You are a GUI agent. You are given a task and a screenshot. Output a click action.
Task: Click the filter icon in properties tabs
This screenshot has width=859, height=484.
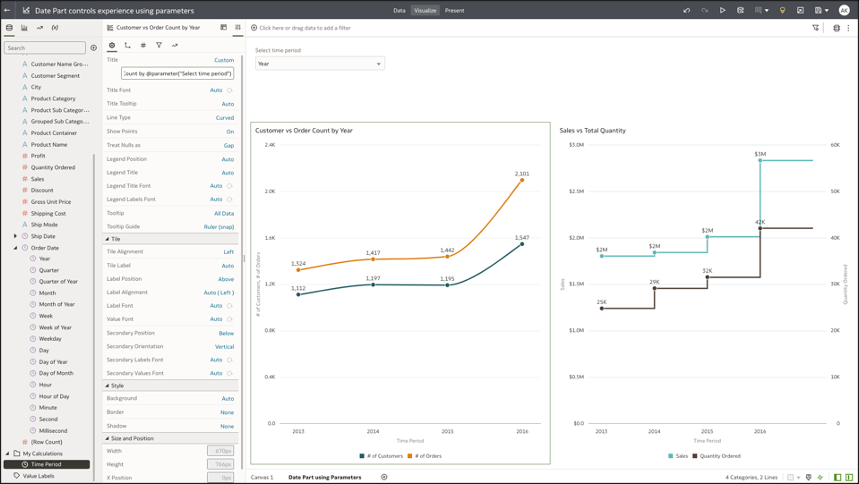[x=159, y=45]
